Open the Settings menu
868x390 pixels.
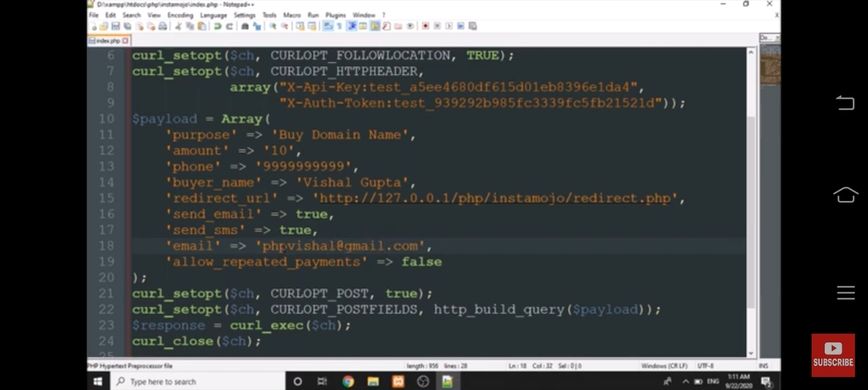tap(244, 15)
